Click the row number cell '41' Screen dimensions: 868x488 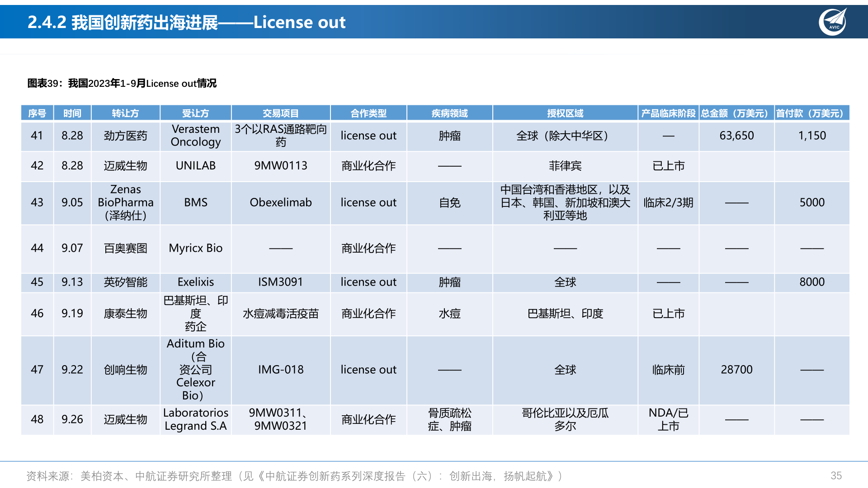coord(37,136)
